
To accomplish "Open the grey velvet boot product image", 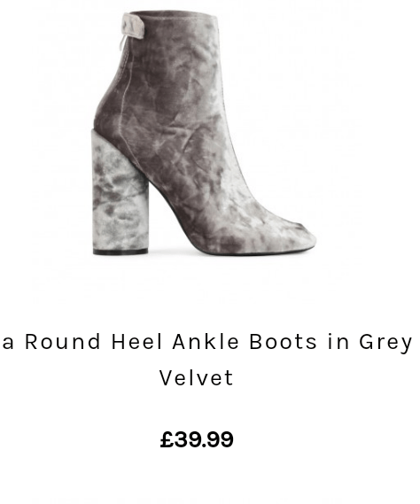I will 204,134.
